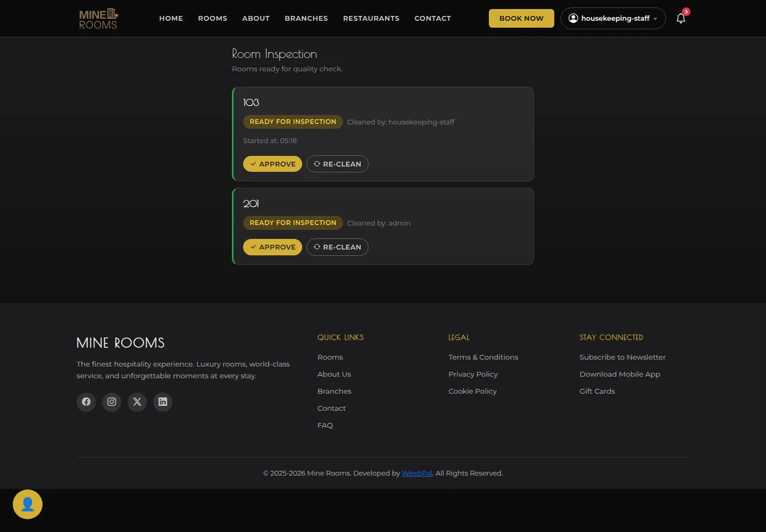Select Restaurants in the top navigation
The width and height of the screenshot is (766, 532).
[x=371, y=18]
